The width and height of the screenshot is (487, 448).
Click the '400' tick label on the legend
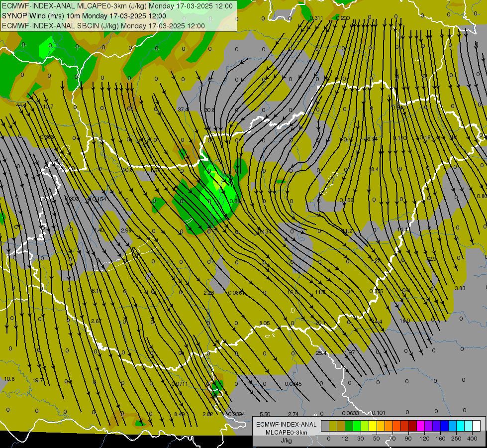[472, 439]
